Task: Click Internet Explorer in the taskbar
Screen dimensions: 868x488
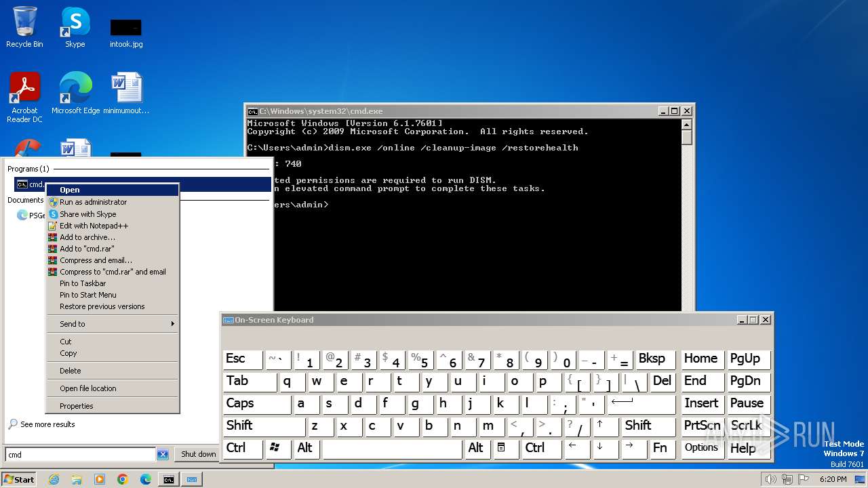Action: pos(54,479)
